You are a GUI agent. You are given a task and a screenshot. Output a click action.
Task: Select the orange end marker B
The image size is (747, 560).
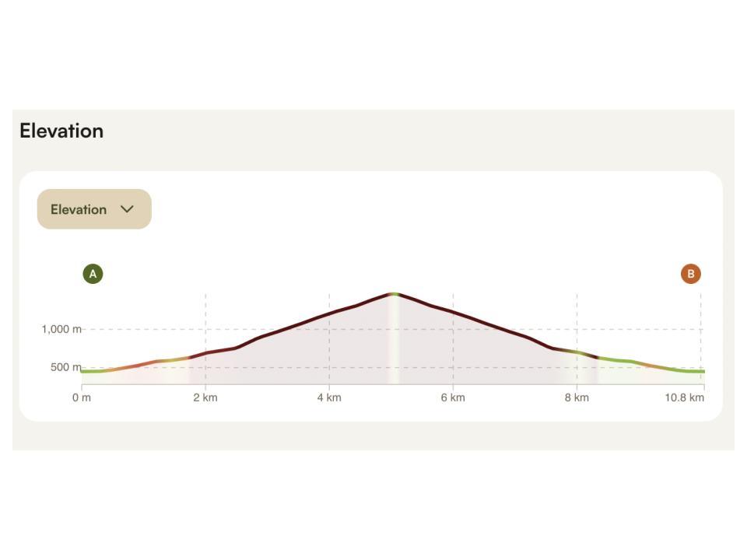click(x=690, y=274)
